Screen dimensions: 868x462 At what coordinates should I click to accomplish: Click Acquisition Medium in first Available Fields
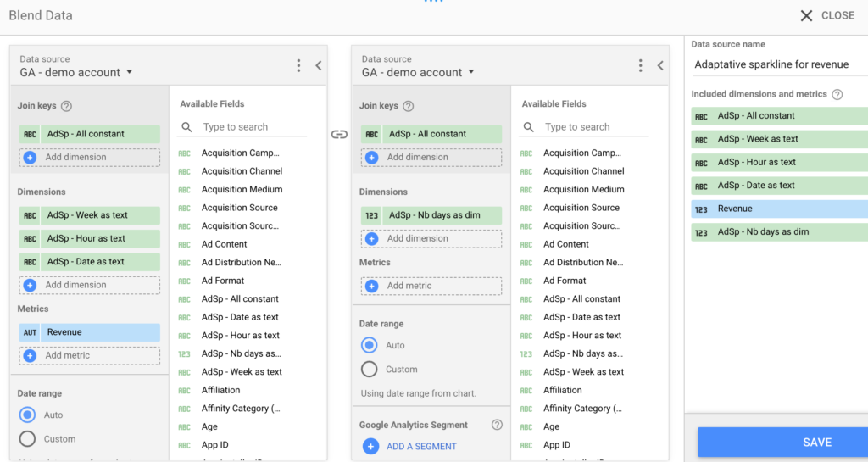(242, 190)
